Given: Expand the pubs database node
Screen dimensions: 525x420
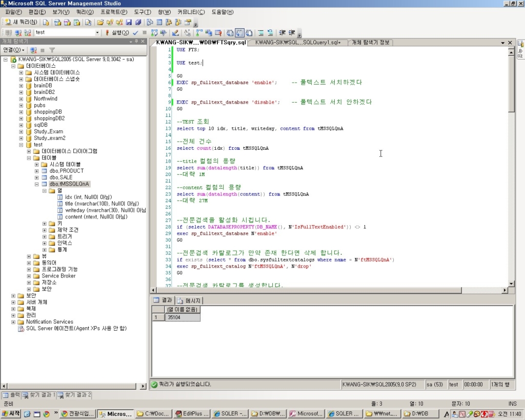Looking at the screenshot, I should click(x=21, y=106).
